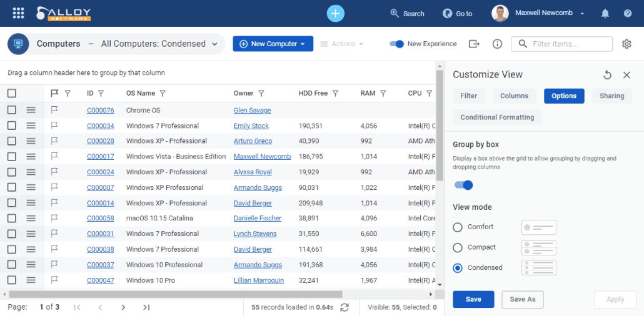
Task: Open the help question mark icon
Action: click(x=628, y=13)
